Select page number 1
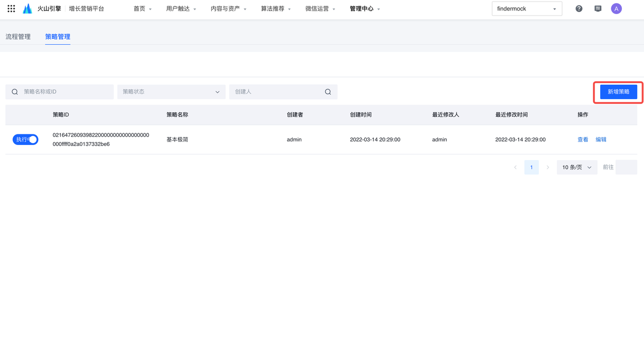This screenshot has height=359, width=644. pyautogui.click(x=531, y=167)
